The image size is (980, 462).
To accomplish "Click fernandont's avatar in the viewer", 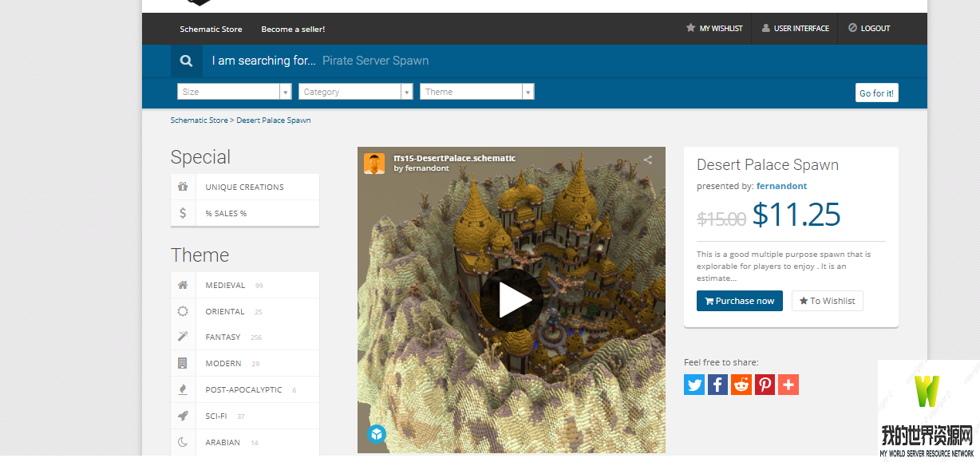I will 374,163.
